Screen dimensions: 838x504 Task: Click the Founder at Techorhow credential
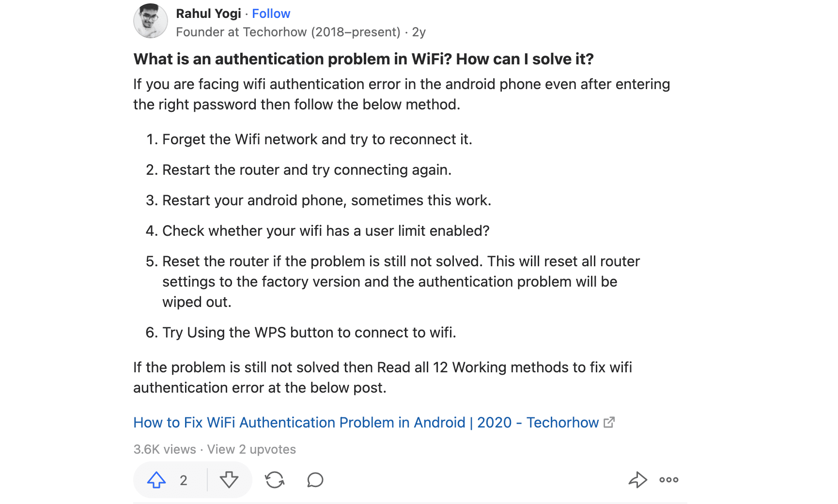tap(288, 32)
